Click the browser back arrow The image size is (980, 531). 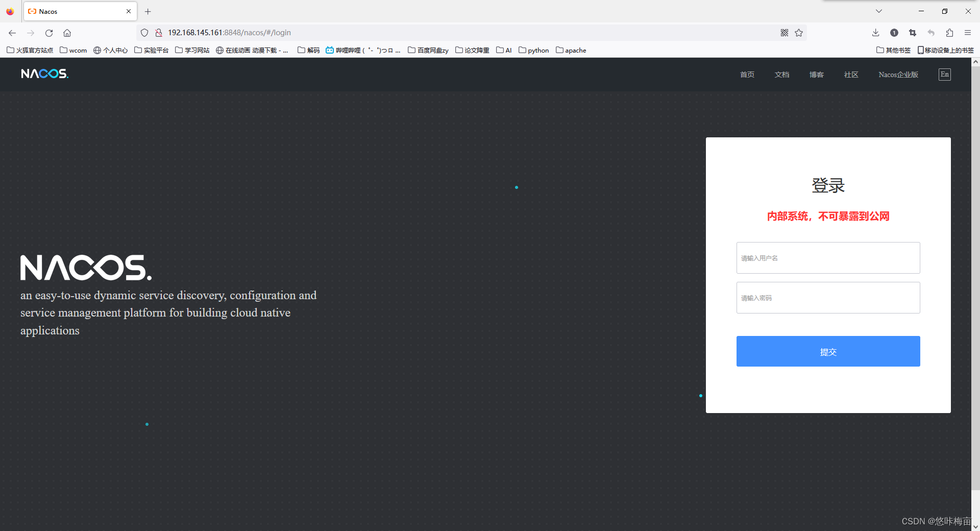[x=12, y=33]
